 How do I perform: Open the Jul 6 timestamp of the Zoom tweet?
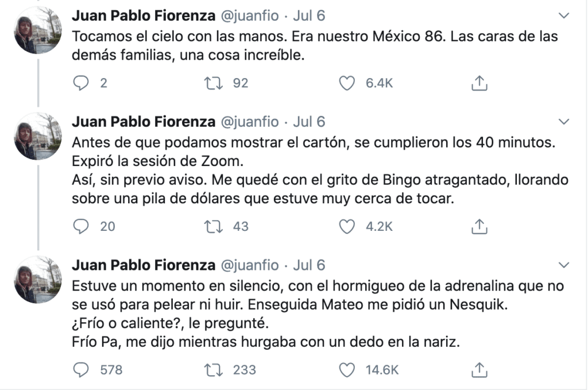[310, 122]
